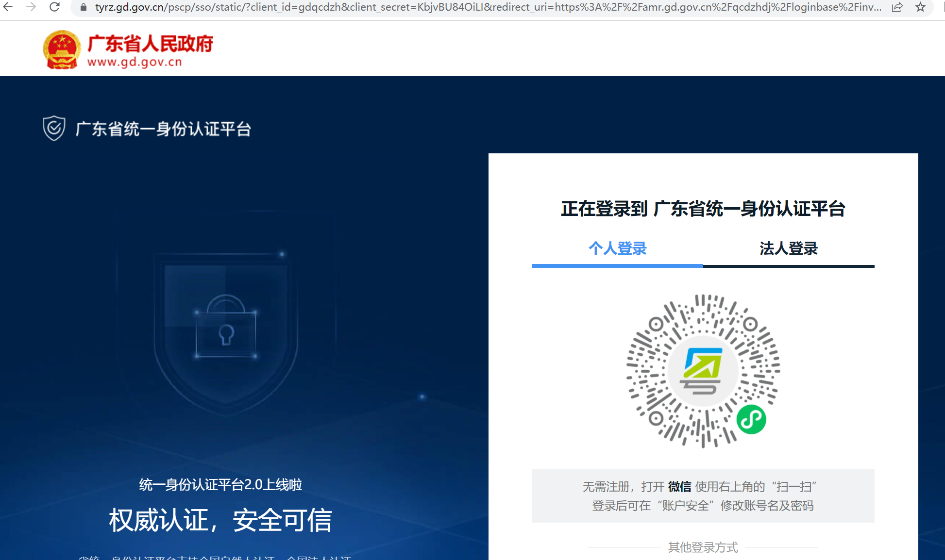Click the green WeChat mini program badge
Screen dimensions: 945x560
(x=751, y=419)
